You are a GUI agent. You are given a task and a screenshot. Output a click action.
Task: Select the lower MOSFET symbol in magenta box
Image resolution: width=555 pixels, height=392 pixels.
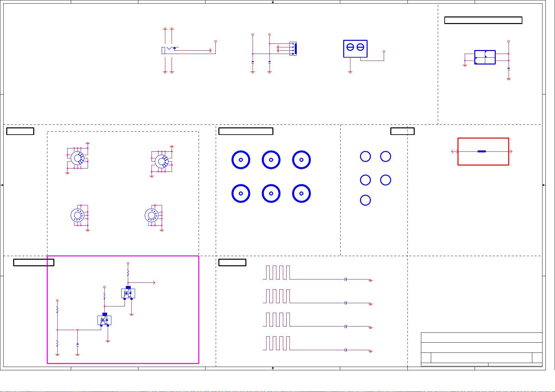pos(104,320)
